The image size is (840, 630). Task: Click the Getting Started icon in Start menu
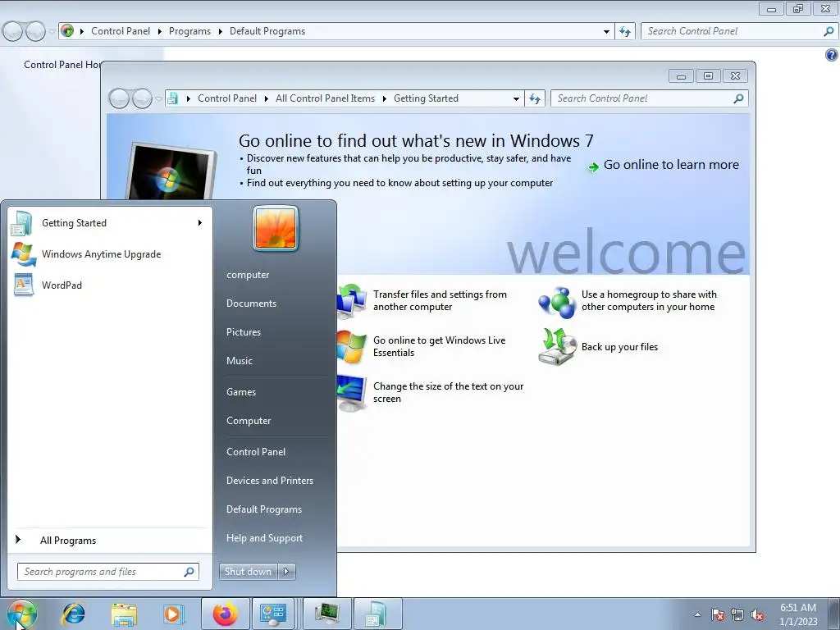(22, 223)
